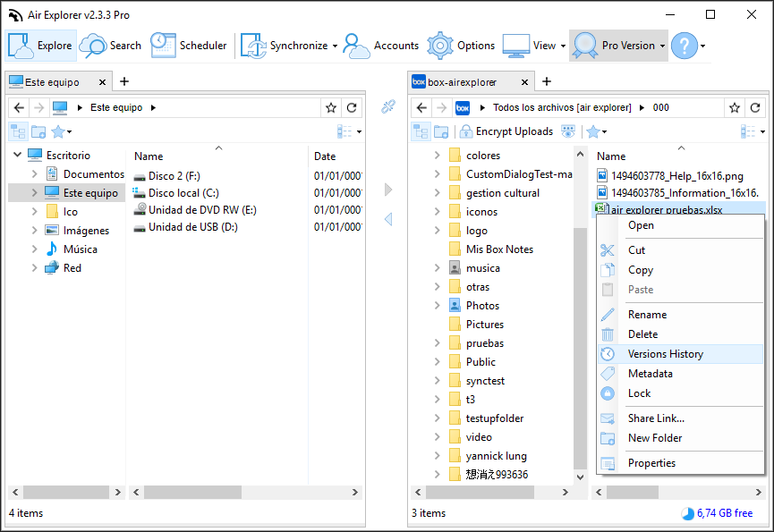Refresh the left pane
The height and width of the screenshot is (532, 774).
[x=352, y=107]
